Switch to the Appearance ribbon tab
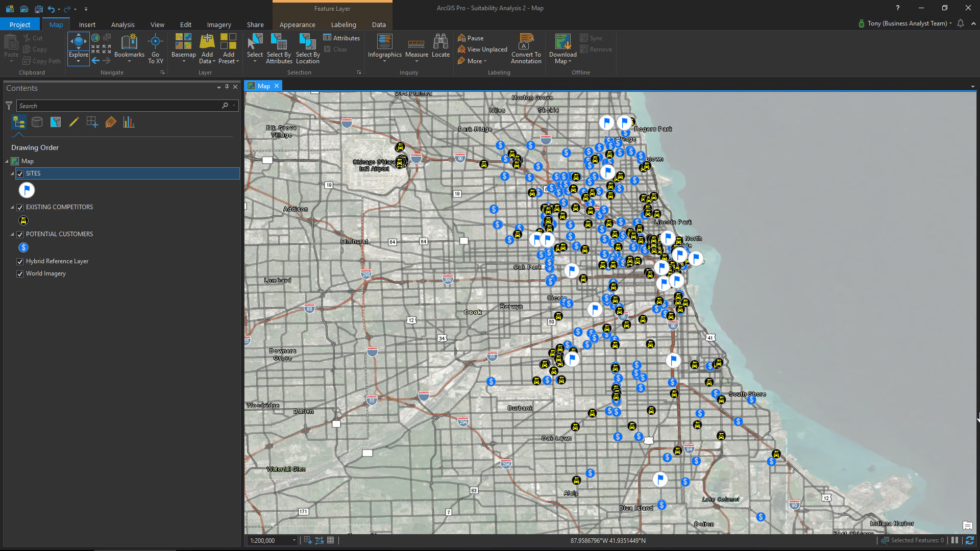The image size is (980, 551). 297,24
